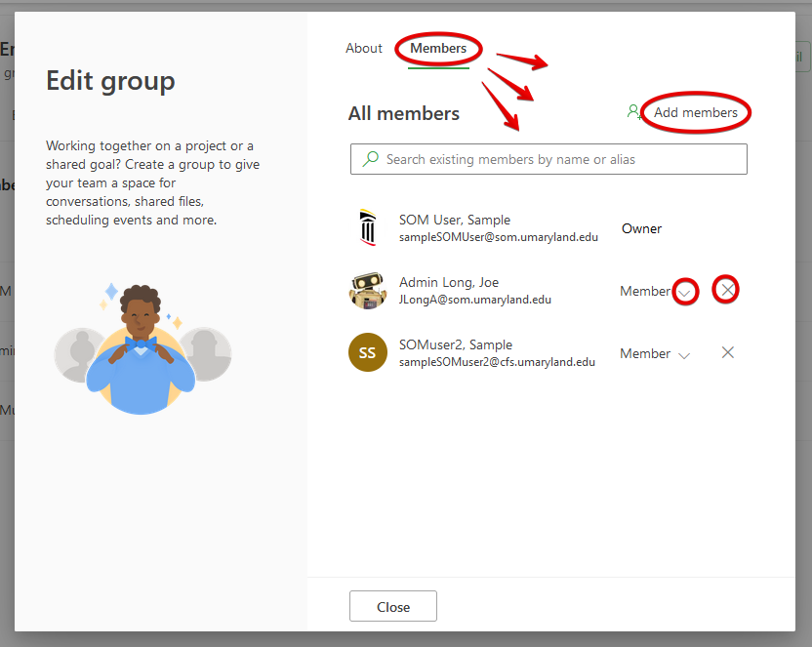Switch to the About tab
The height and width of the screenshot is (647, 812).
[363, 48]
